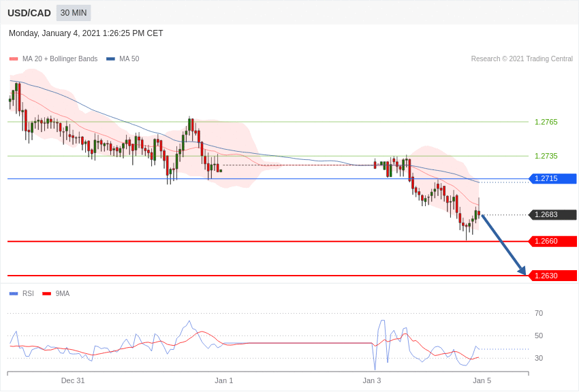Click the Jan 3 date axis label
The image size is (579, 392).
[371, 381]
